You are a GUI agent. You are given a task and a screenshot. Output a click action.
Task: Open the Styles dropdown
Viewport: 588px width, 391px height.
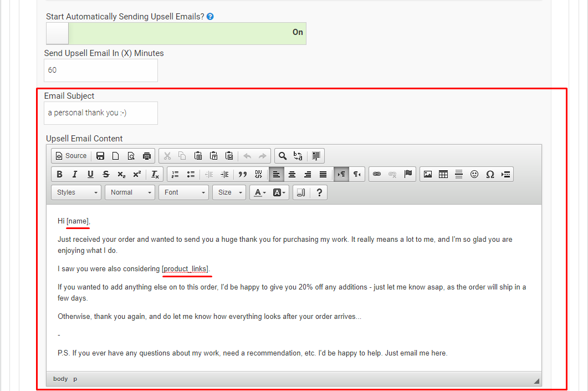(76, 192)
